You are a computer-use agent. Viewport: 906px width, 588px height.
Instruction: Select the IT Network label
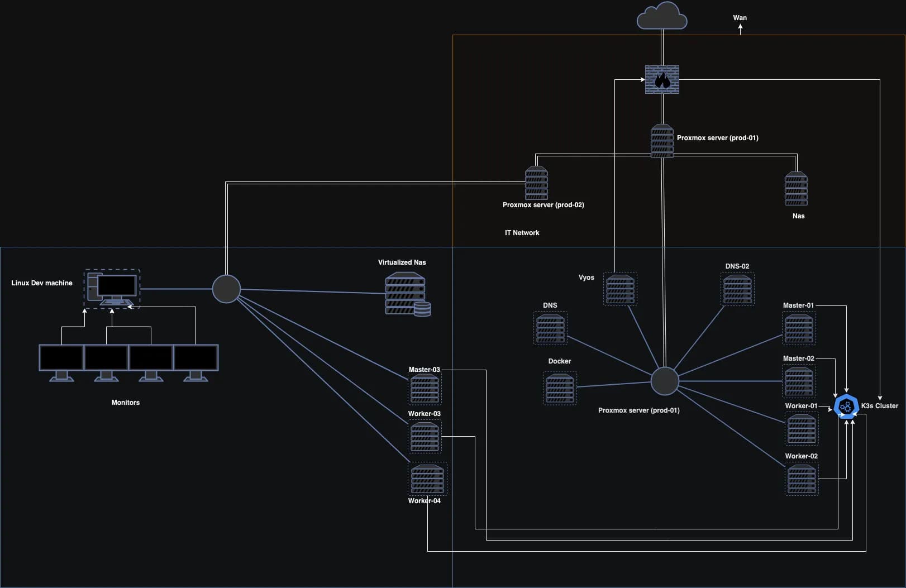pyautogui.click(x=522, y=233)
